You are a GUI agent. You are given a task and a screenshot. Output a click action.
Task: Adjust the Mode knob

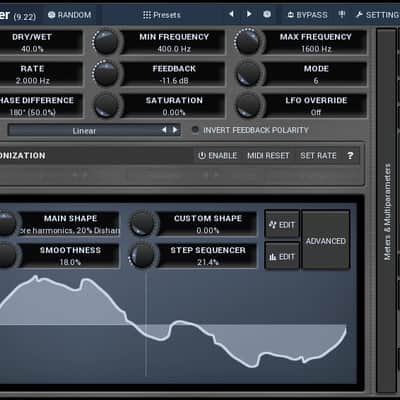click(248, 74)
